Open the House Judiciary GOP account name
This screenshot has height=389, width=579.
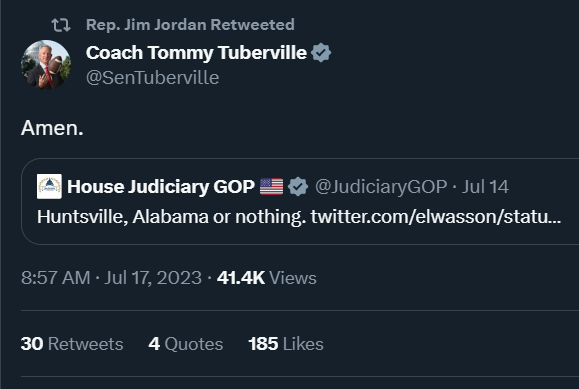161,187
